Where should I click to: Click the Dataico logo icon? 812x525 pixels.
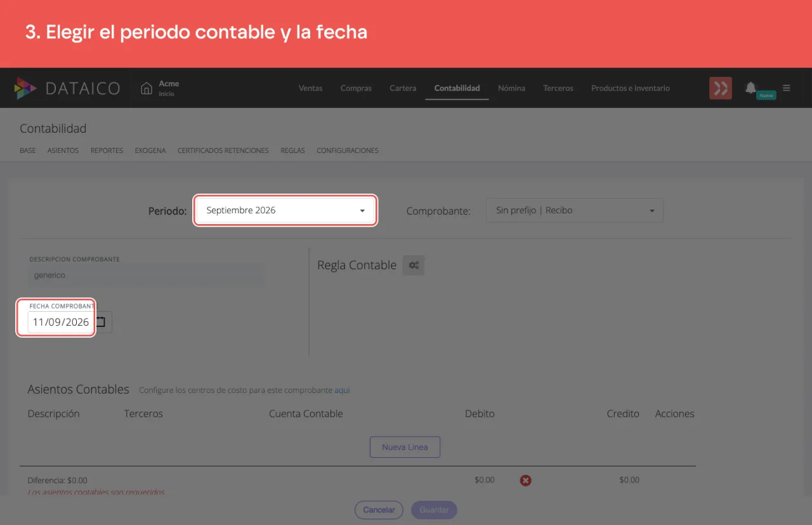pos(26,88)
